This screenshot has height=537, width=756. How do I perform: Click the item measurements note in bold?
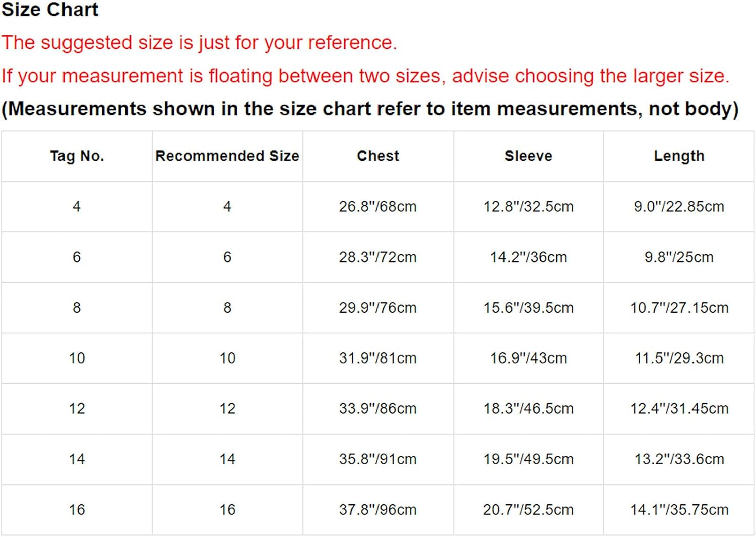pos(370,109)
